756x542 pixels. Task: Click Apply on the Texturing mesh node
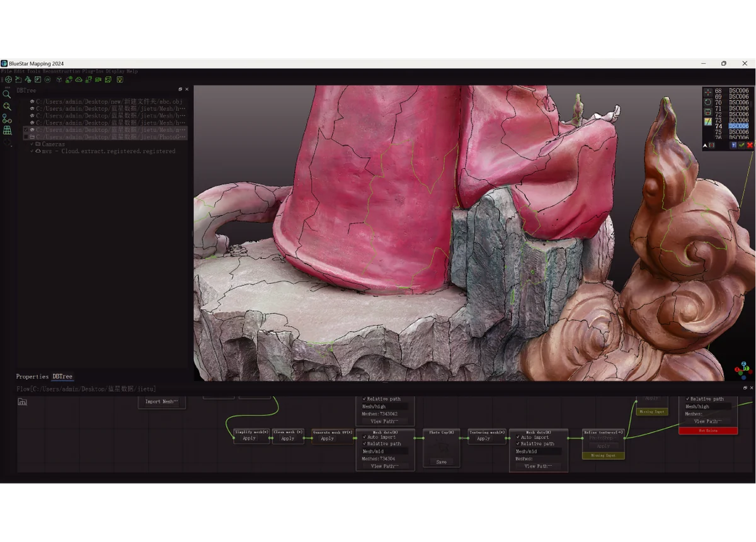tap(483, 438)
